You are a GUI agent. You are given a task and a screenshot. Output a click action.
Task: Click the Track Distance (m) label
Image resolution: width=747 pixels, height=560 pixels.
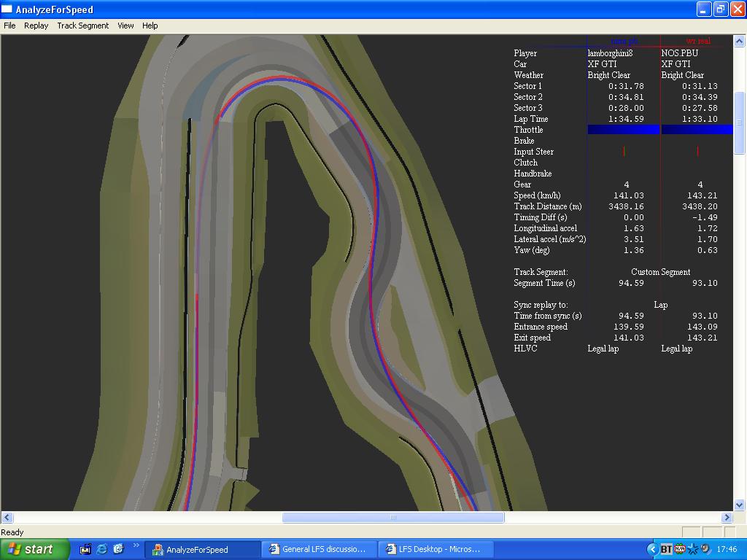click(x=547, y=206)
